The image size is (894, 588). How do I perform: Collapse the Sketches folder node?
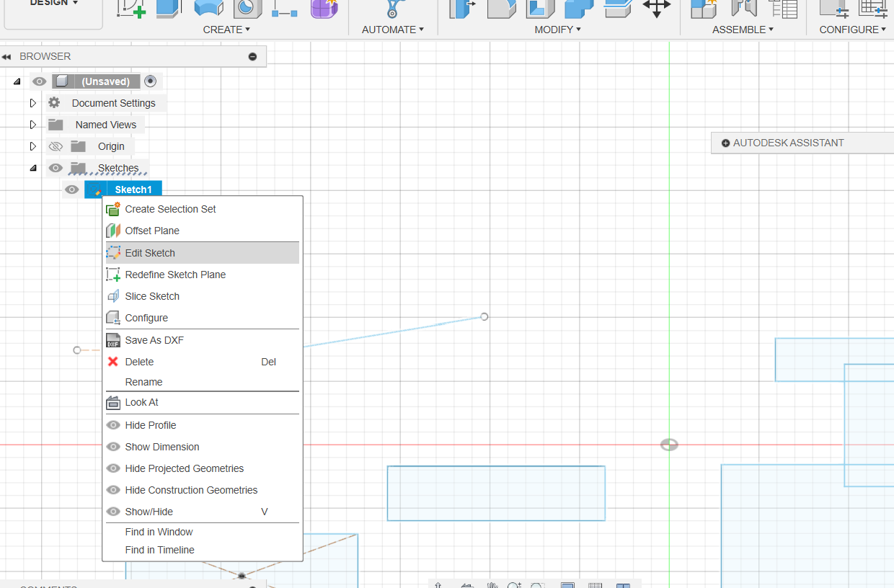tap(32, 168)
